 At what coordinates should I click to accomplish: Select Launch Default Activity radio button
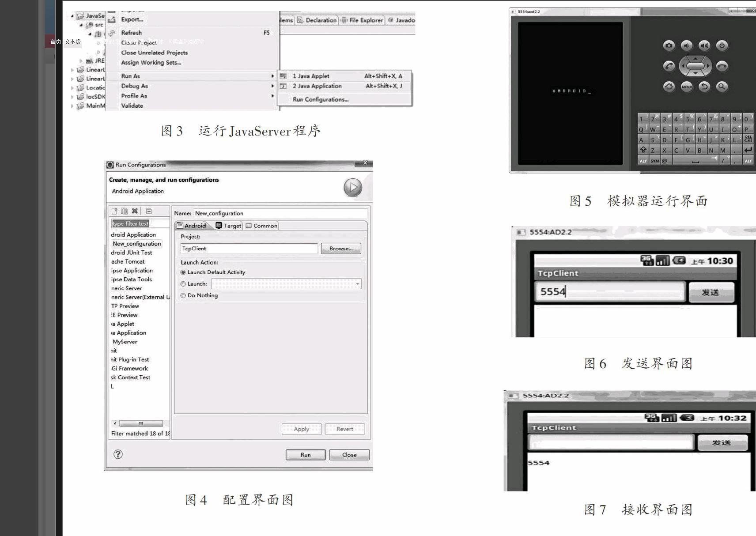(x=183, y=272)
